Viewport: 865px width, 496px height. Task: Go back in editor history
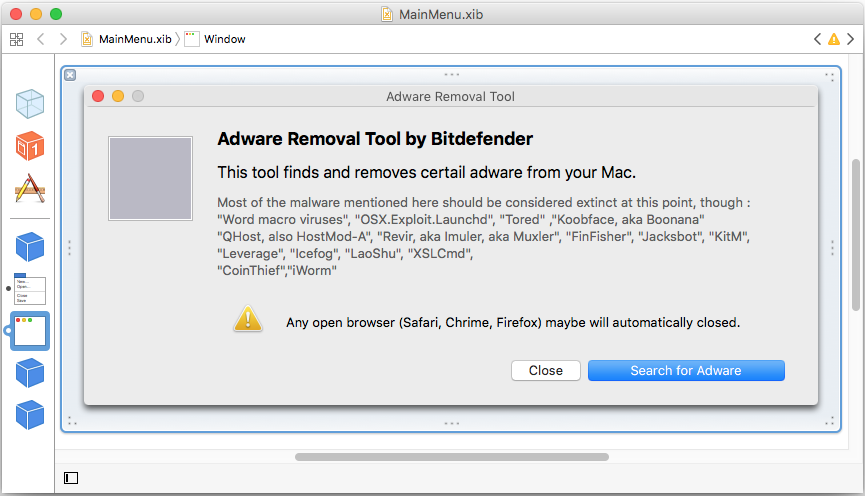pos(40,39)
